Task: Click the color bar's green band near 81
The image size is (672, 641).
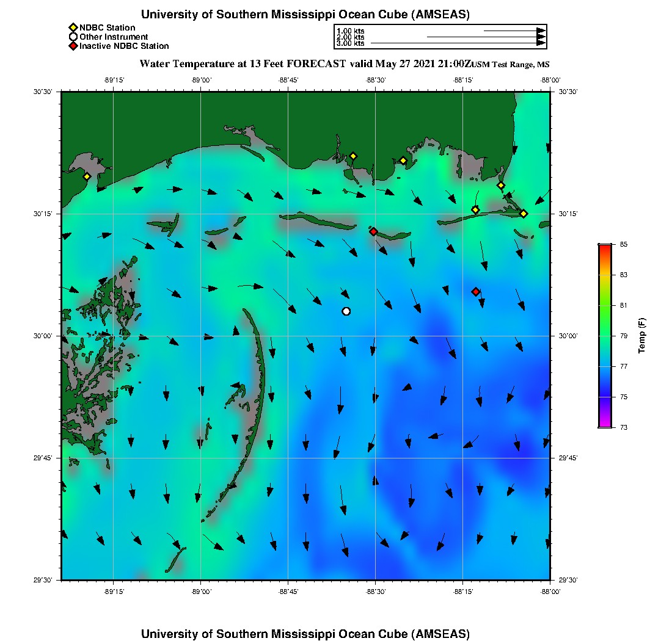Action: (605, 305)
